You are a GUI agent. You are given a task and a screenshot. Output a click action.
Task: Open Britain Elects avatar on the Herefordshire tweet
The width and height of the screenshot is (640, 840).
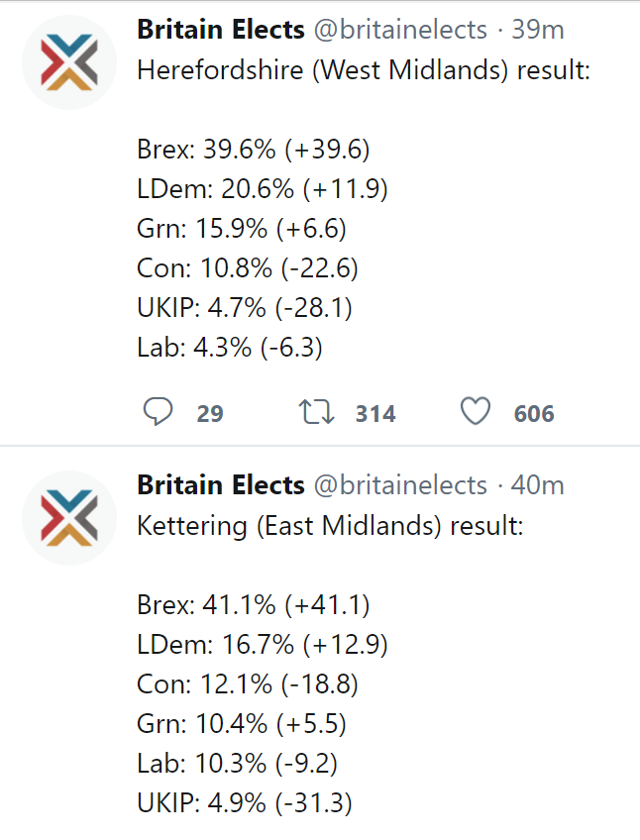(x=69, y=62)
